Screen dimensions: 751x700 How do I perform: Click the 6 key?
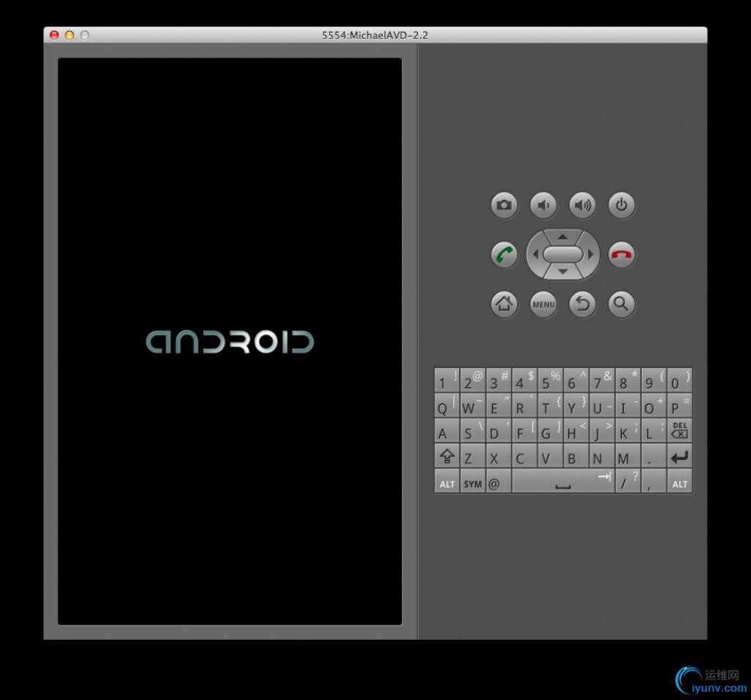(x=576, y=380)
